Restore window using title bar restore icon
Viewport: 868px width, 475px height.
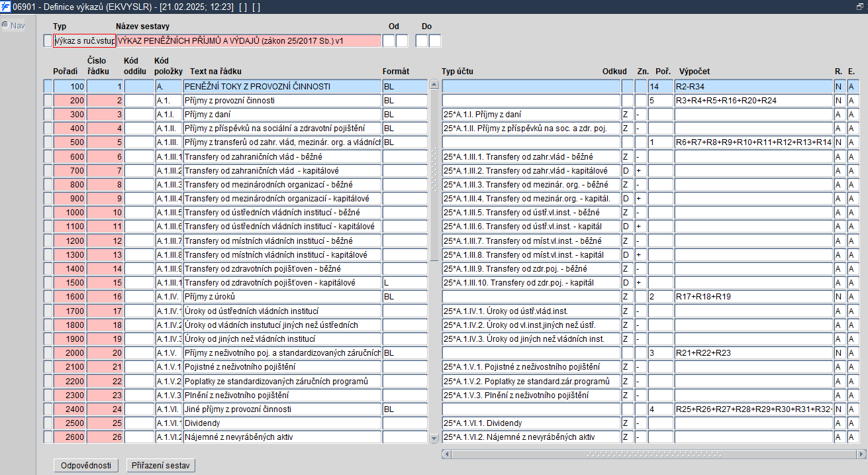(x=860, y=6)
